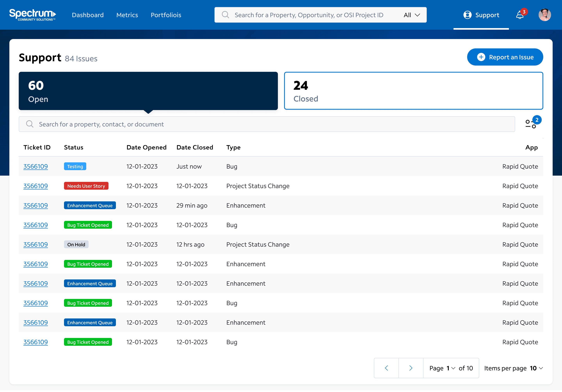
Task: Click the user profile avatar
Action: 544,15
